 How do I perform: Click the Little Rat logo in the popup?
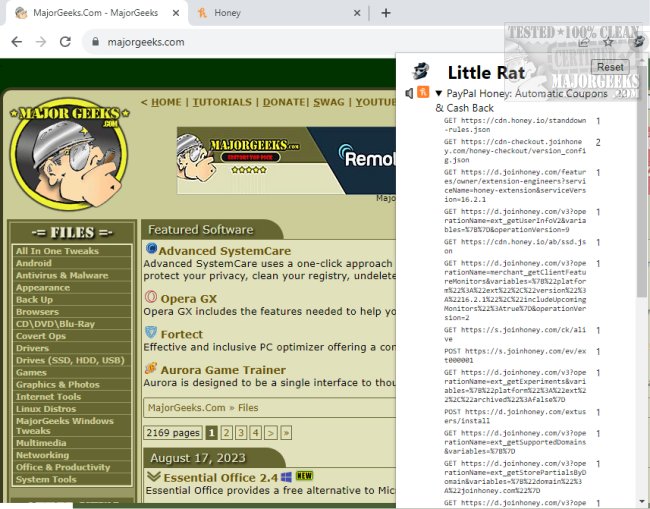[x=420, y=72]
